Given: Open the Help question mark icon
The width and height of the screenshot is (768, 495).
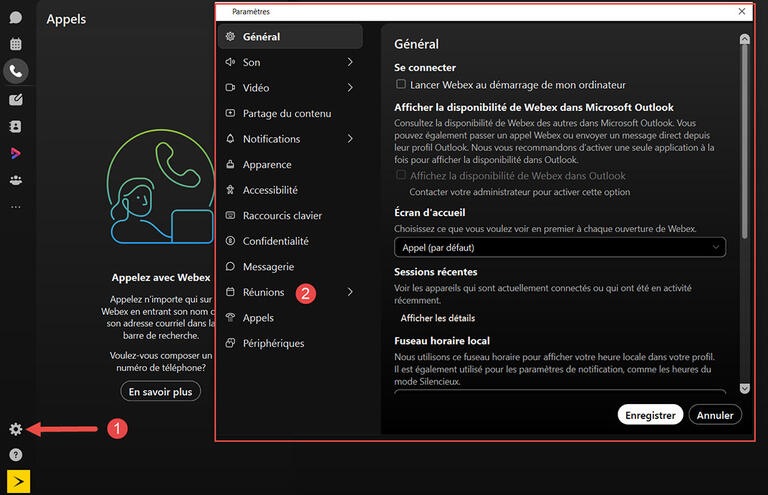Looking at the screenshot, I should [15, 455].
